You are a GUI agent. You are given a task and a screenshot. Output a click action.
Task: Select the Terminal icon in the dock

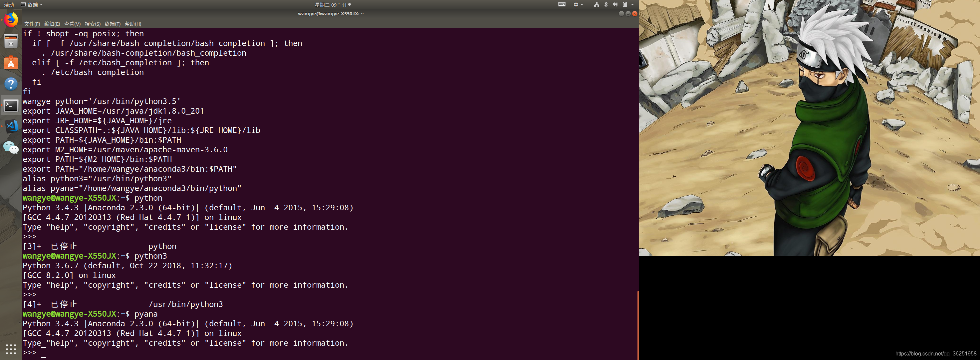[x=11, y=105]
